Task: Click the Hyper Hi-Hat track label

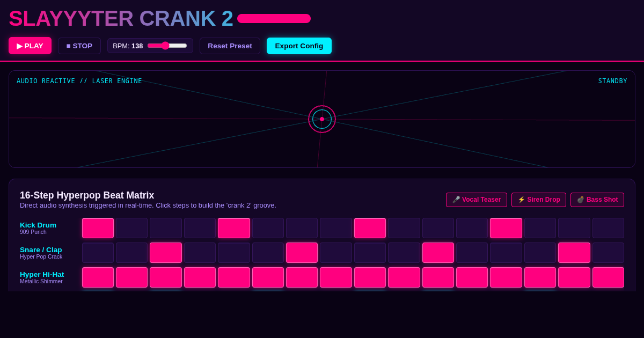Action: click(42, 275)
